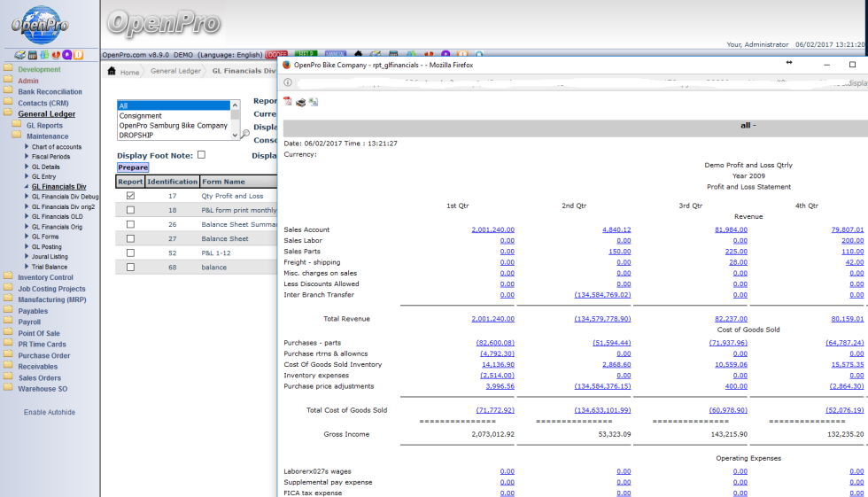This screenshot has height=497, width=868.
Task: Open 1st Qtr Total Cost of Goods Sold link
Action: click(495, 410)
